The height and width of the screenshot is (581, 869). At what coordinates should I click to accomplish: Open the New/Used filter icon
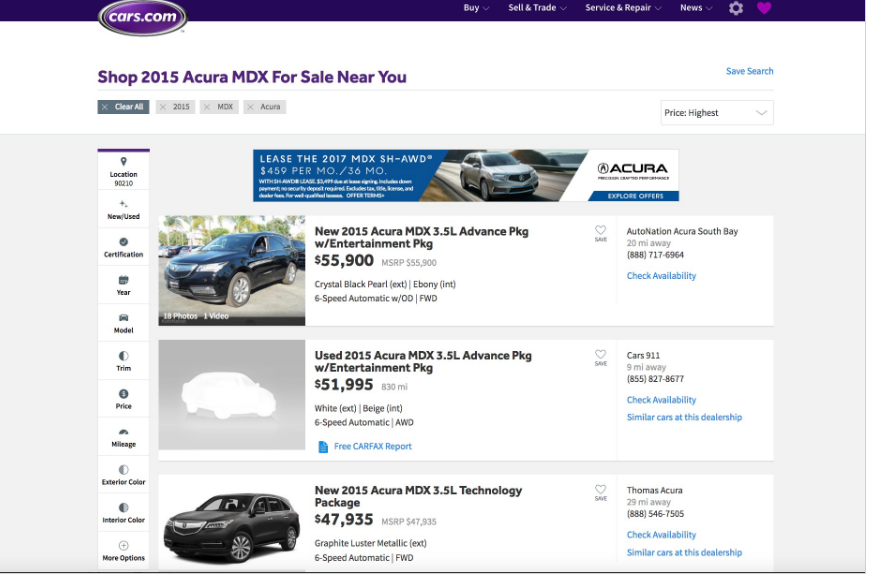[124, 204]
